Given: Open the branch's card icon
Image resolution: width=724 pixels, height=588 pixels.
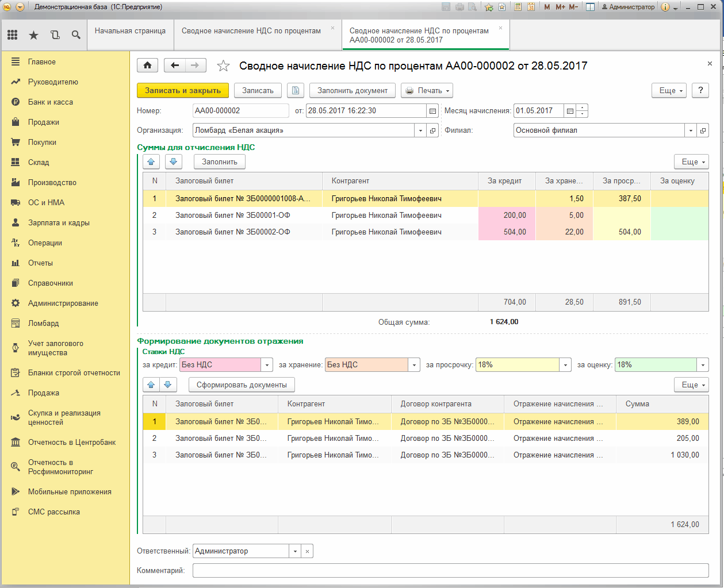Looking at the screenshot, I should click(703, 130).
